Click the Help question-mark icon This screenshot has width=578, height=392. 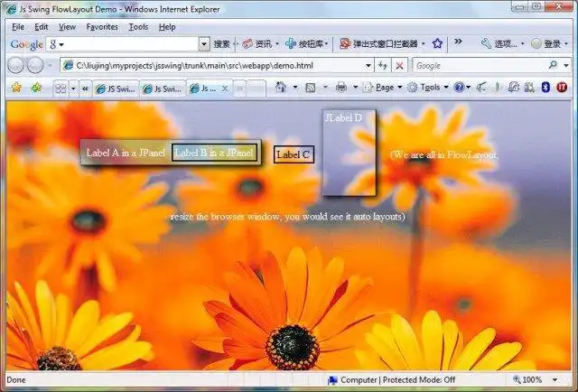tap(459, 88)
